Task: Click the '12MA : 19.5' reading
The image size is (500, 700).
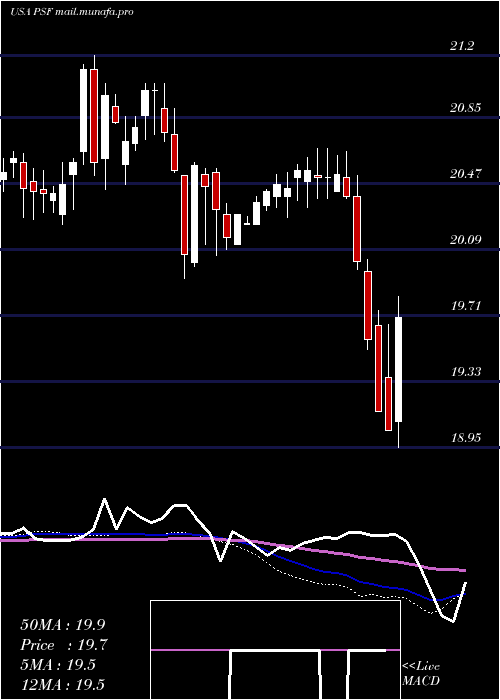Action: pos(62,684)
